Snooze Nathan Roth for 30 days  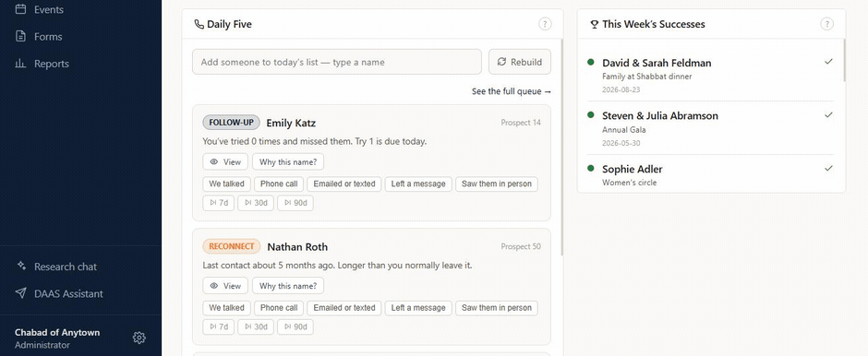(256, 326)
